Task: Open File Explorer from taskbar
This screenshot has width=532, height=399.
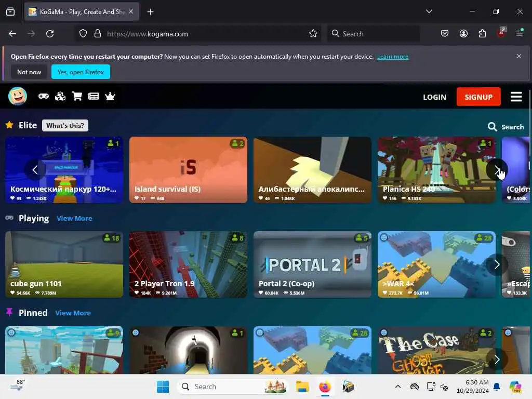Action: [302, 387]
